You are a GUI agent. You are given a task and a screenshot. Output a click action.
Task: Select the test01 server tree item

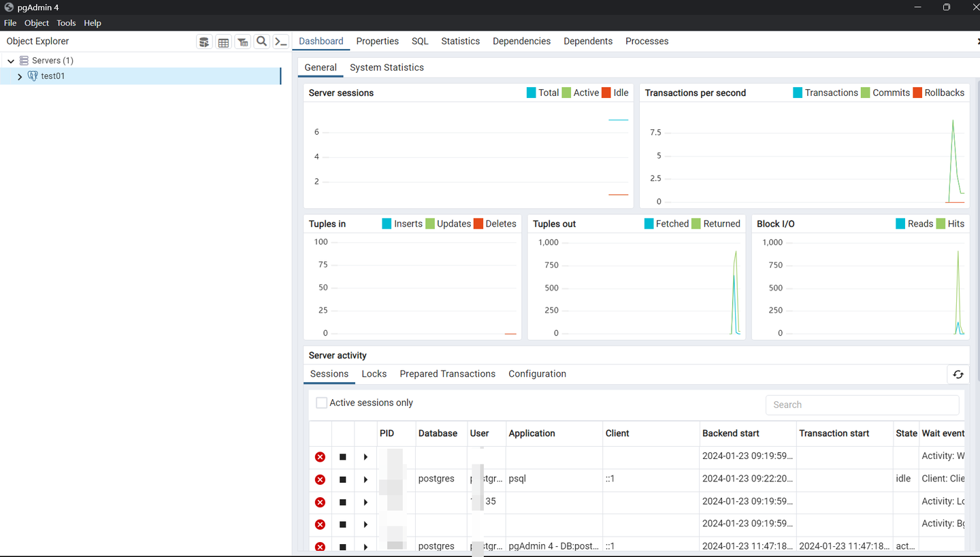point(52,76)
